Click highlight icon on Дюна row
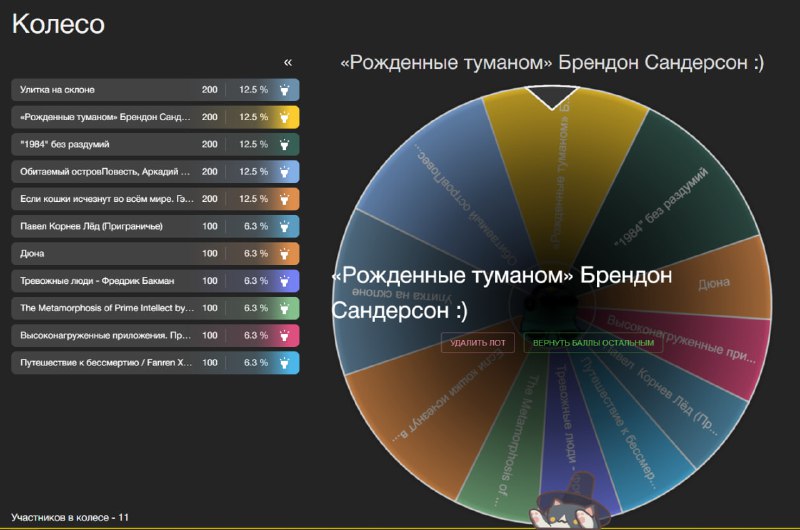Image resolution: width=800 pixels, height=530 pixels. point(285,254)
